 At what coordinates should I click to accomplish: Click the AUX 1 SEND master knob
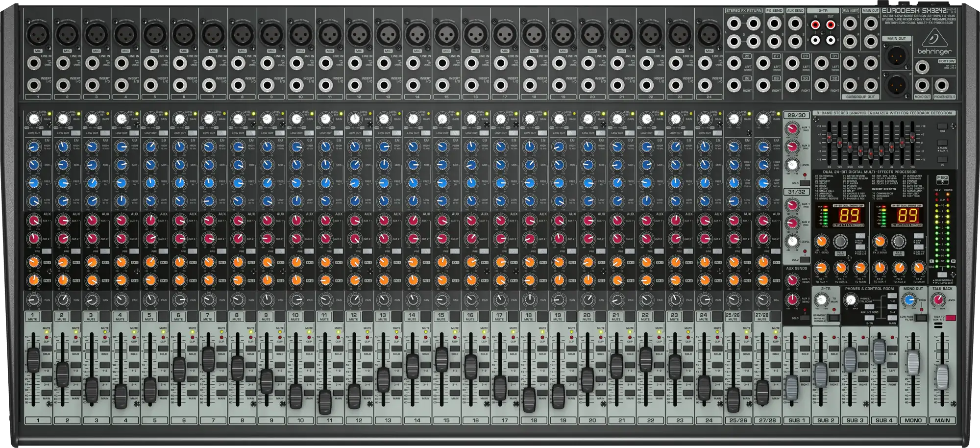coord(792,280)
